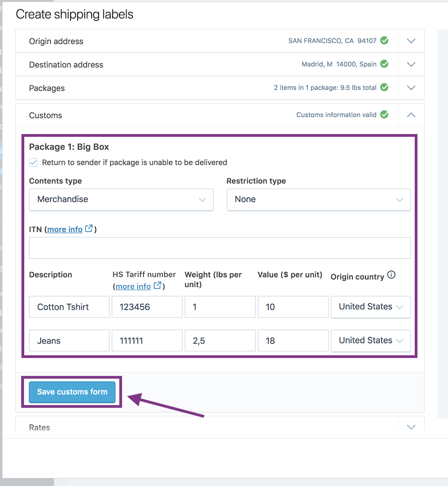Open origin country dropdown for Jeans
This screenshot has width=448, height=486.
click(x=371, y=341)
